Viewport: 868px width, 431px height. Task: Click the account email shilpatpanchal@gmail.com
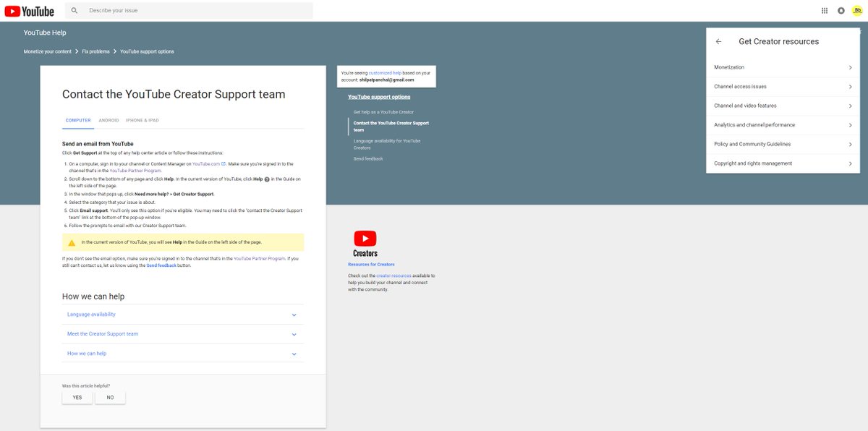tap(386, 80)
